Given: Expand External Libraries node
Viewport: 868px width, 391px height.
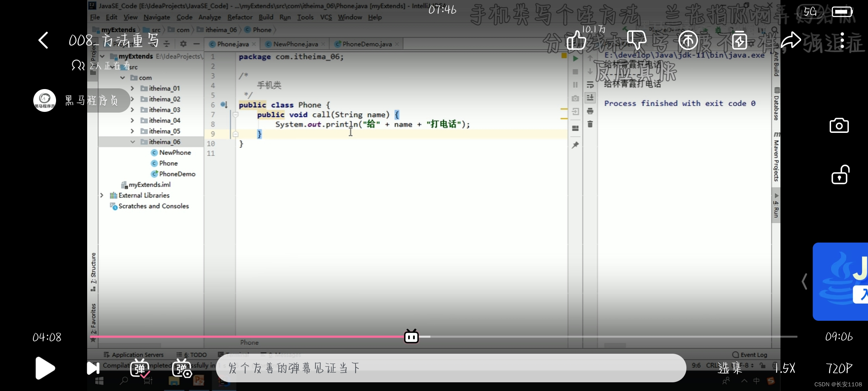Looking at the screenshot, I should (x=102, y=195).
